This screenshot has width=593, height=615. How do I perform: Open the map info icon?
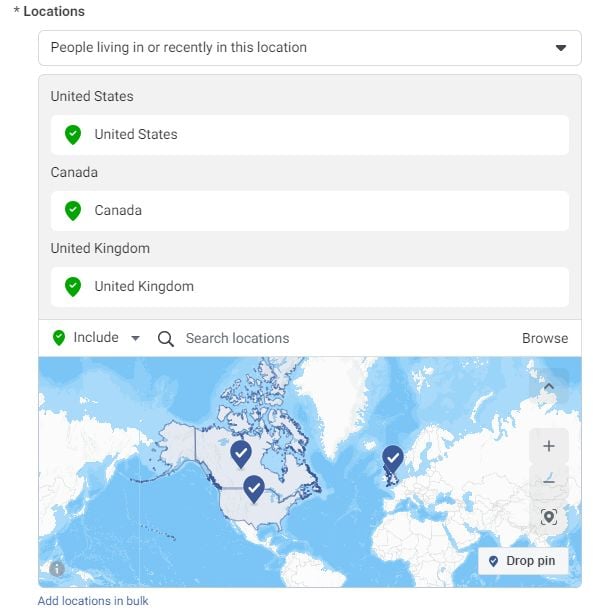57,568
